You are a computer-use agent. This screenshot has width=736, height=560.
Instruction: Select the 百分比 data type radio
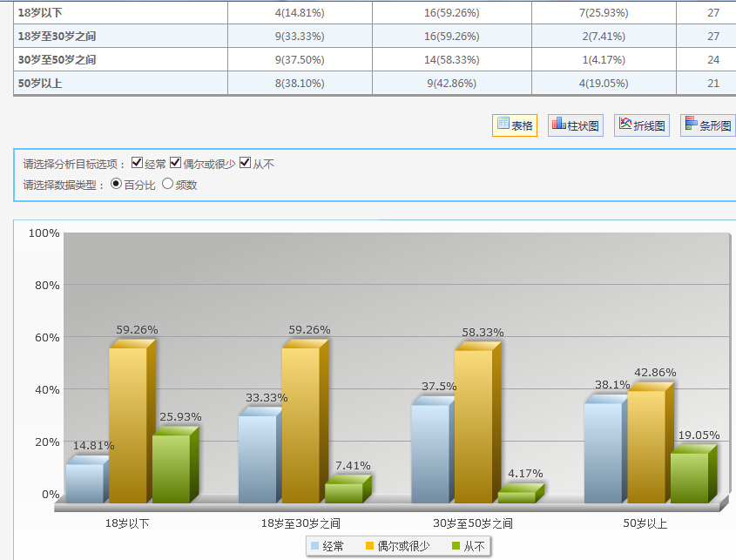click(x=117, y=184)
